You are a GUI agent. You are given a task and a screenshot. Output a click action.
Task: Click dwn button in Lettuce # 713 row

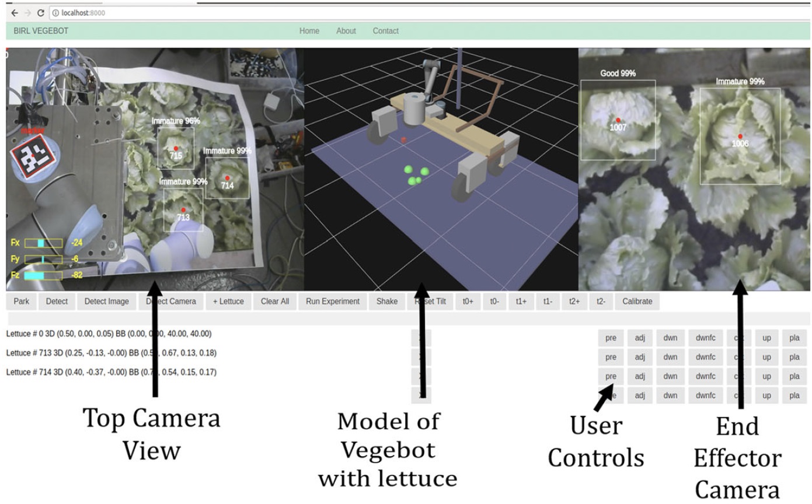(x=670, y=357)
